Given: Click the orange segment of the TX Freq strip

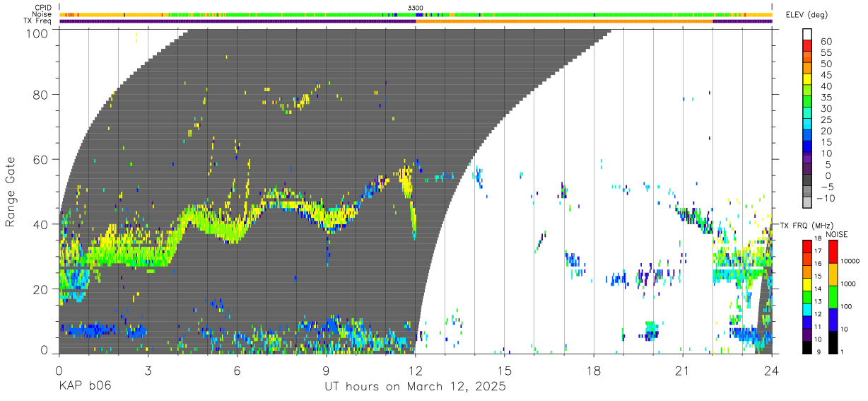Looking at the screenshot, I should click(x=564, y=21).
